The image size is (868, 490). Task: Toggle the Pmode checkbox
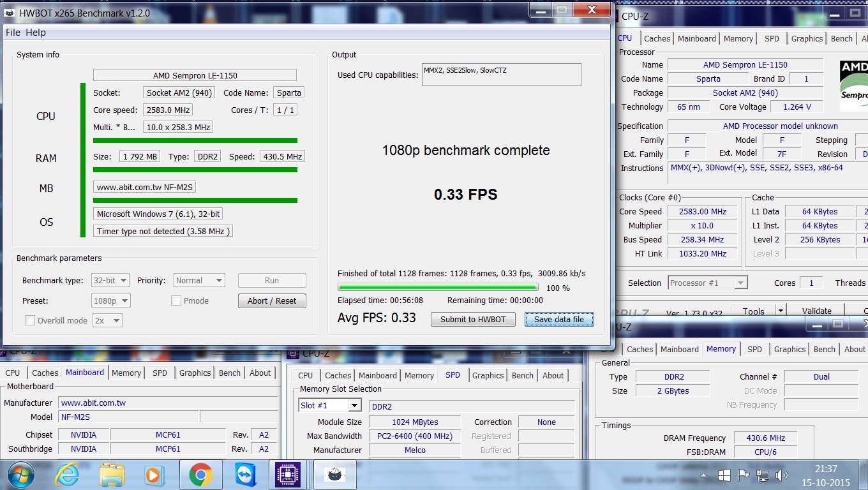click(x=176, y=301)
